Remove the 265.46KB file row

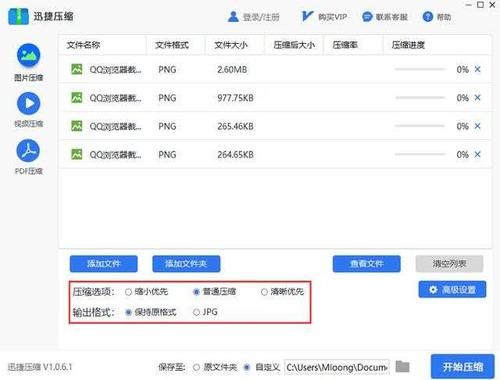tap(477, 126)
